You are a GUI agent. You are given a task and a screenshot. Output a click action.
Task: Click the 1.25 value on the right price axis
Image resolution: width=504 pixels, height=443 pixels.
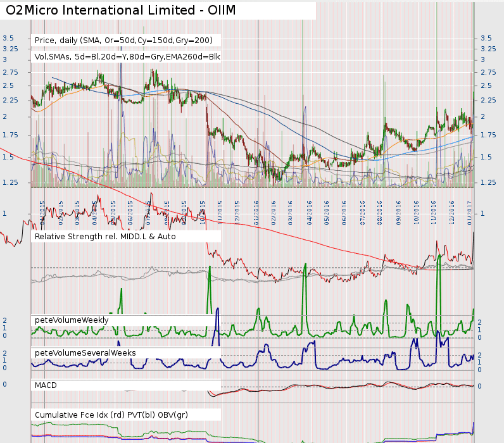(489, 182)
